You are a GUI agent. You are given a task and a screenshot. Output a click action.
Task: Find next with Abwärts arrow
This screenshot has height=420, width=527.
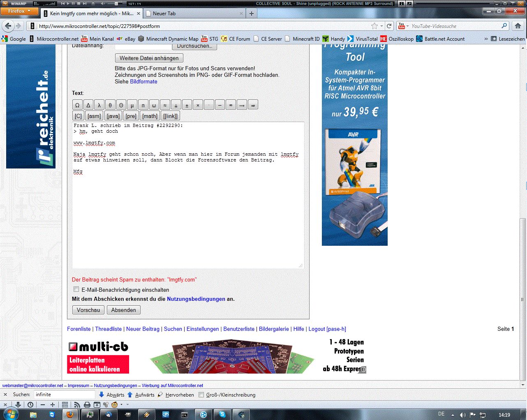[x=111, y=395]
